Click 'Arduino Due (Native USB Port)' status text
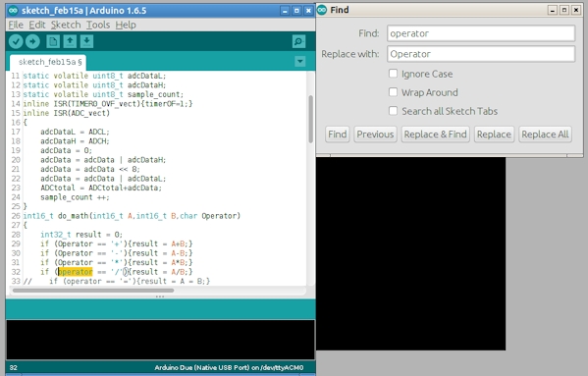 tap(202, 367)
